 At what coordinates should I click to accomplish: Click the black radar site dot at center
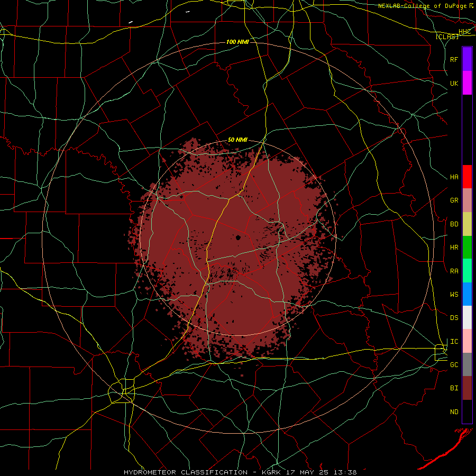pos(239,237)
